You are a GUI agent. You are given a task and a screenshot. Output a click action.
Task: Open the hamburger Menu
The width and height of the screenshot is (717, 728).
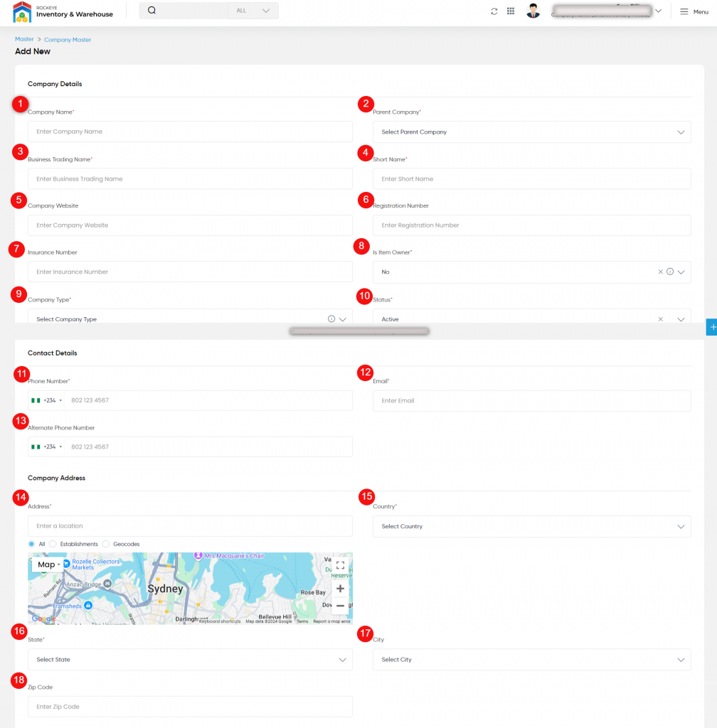694,11
